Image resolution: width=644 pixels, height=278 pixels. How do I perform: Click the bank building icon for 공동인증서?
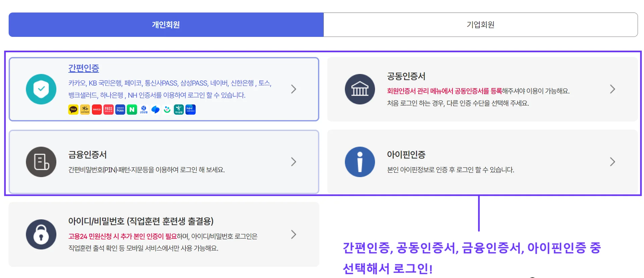coord(360,89)
